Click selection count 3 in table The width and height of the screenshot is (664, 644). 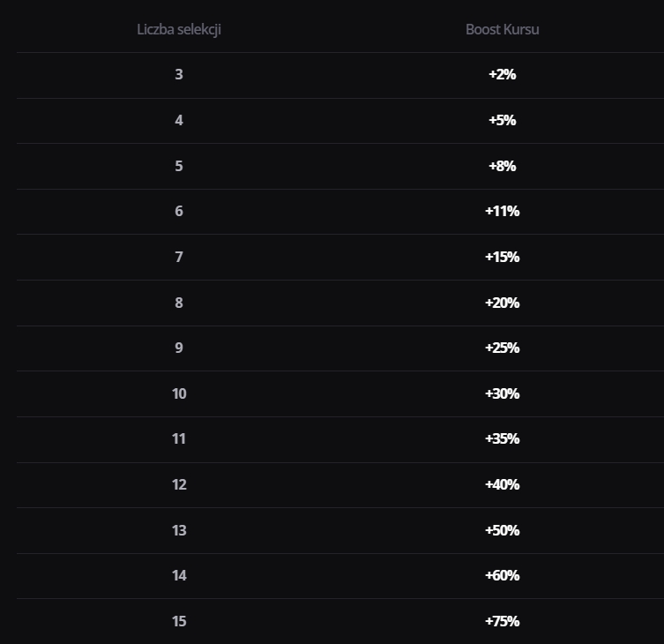tap(179, 75)
